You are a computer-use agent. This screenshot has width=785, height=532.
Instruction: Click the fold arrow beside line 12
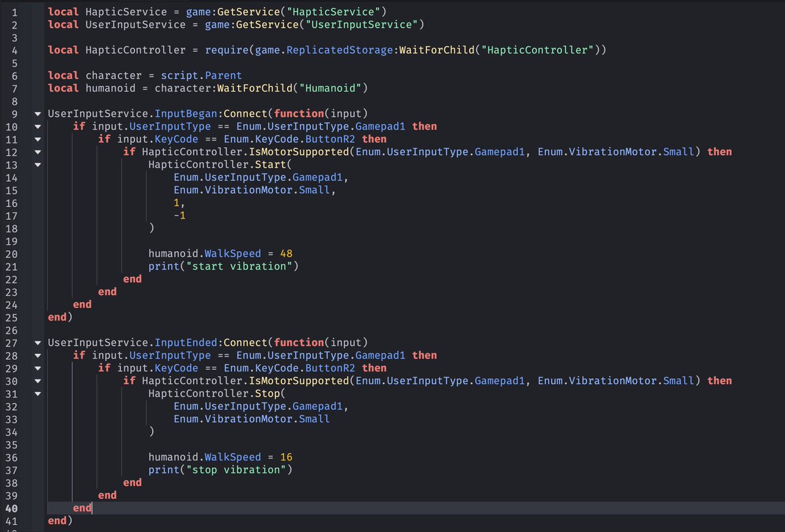click(x=37, y=151)
